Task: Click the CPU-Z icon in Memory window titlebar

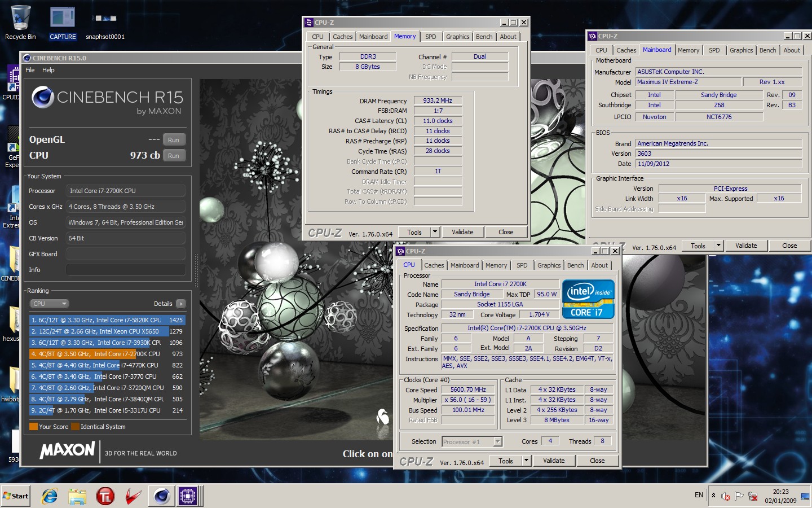Action: pyautogui.click(x=309, y=23)
